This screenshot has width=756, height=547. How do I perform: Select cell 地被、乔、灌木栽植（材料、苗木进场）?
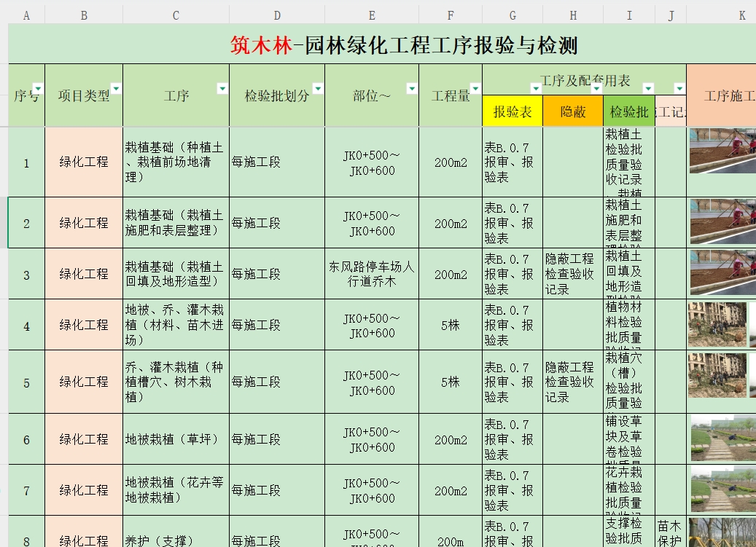(176, 325)
